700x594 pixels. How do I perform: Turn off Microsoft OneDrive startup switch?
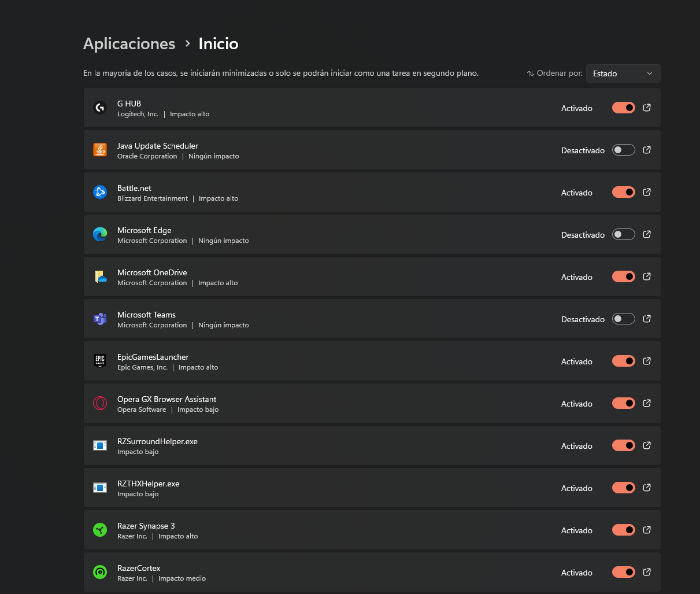624,276
